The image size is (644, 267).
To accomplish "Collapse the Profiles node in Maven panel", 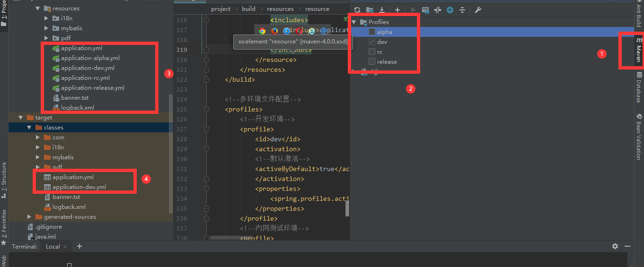I will click(x=354, y=22).
